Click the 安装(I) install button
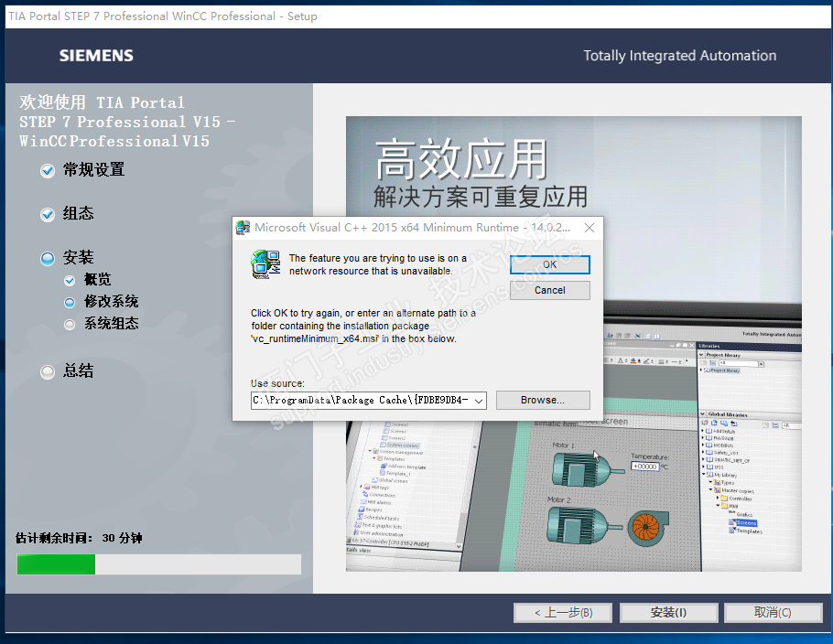 pos(668,613)
